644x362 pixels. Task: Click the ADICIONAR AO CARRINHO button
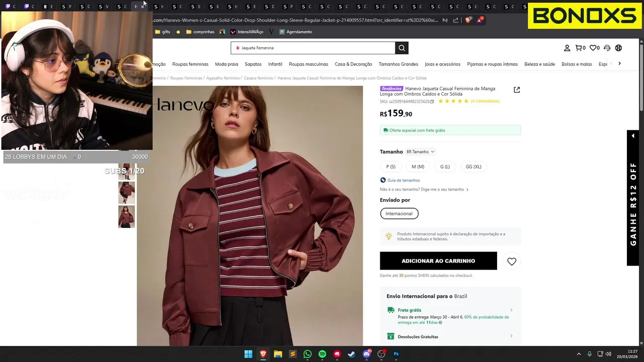(438, 261)
